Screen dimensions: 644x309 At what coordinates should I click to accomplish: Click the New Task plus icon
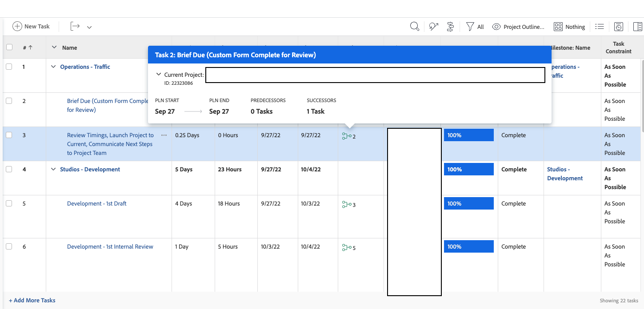point(17,26)
